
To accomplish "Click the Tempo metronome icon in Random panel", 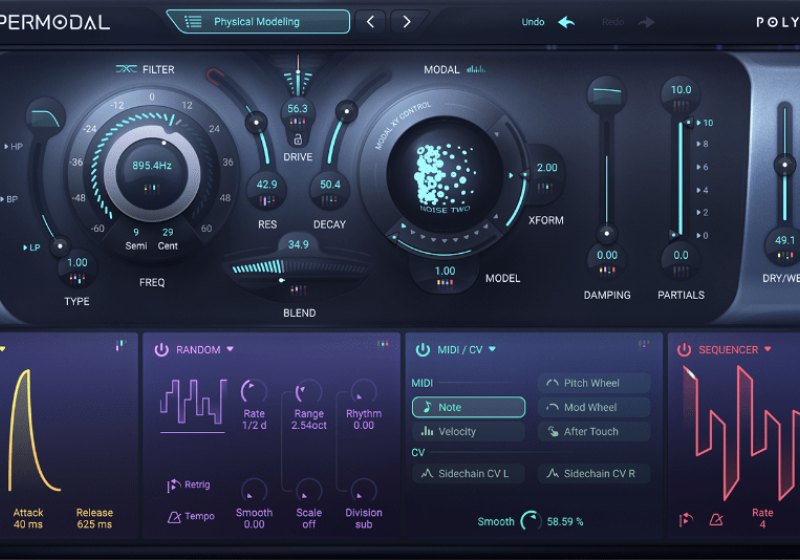I will [x=174, y=516].
